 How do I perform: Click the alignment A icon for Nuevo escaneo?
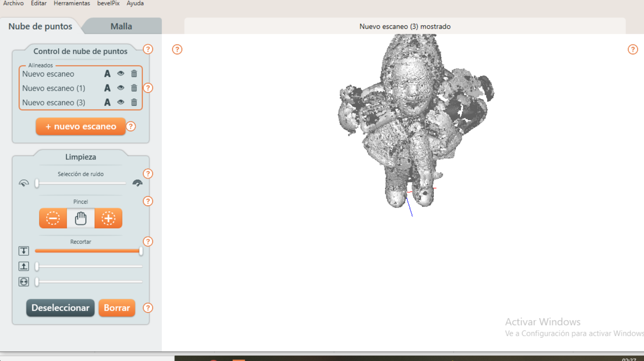click(x=107, y=74)
